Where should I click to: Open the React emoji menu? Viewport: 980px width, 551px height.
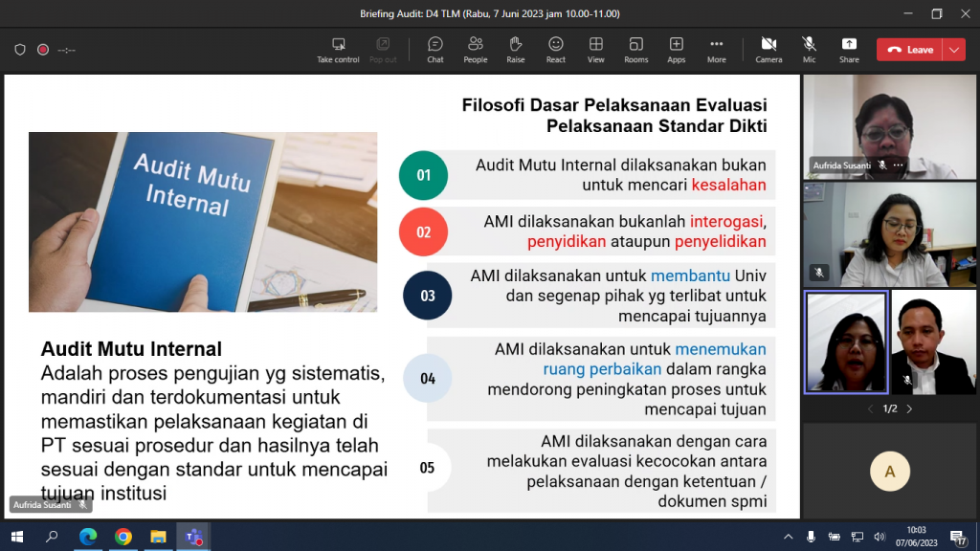pos(555,49)
